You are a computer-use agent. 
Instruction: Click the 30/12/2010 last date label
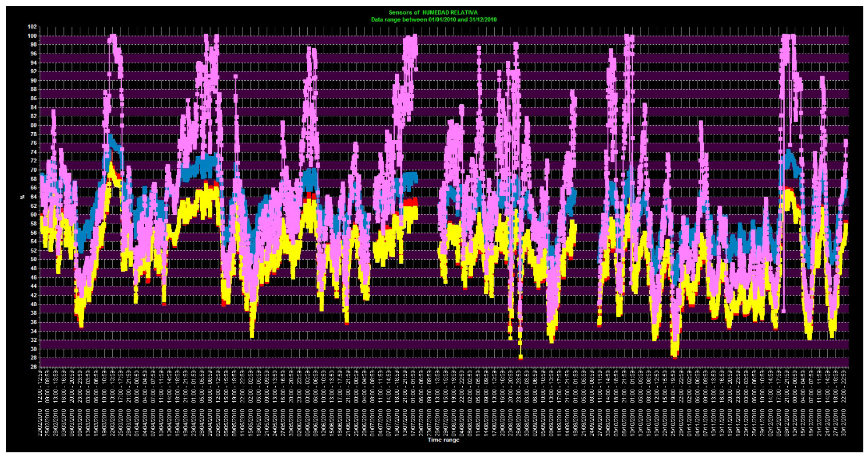[844, 423]
